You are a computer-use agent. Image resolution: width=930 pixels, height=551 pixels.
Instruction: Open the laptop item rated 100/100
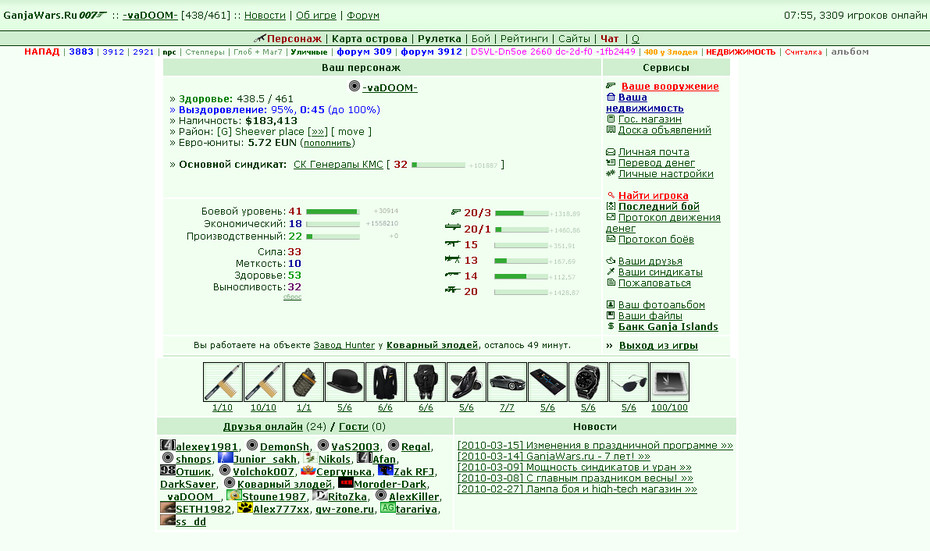(x=670, y=383)
